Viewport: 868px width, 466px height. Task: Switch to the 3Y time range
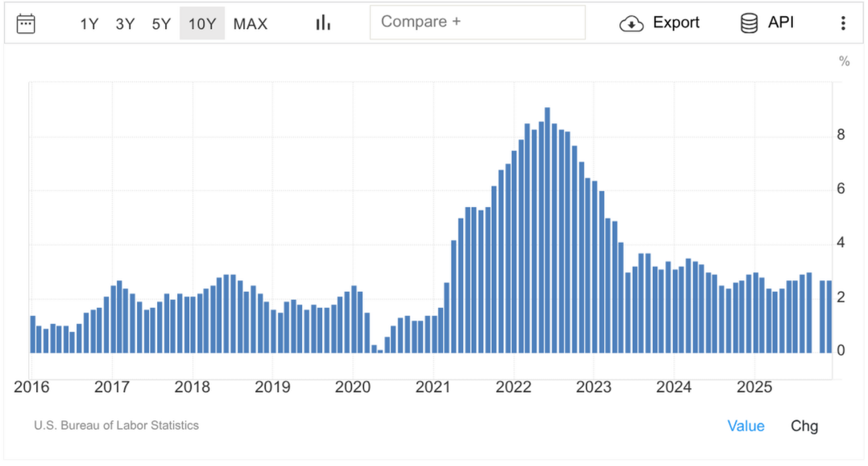[125, 24]
